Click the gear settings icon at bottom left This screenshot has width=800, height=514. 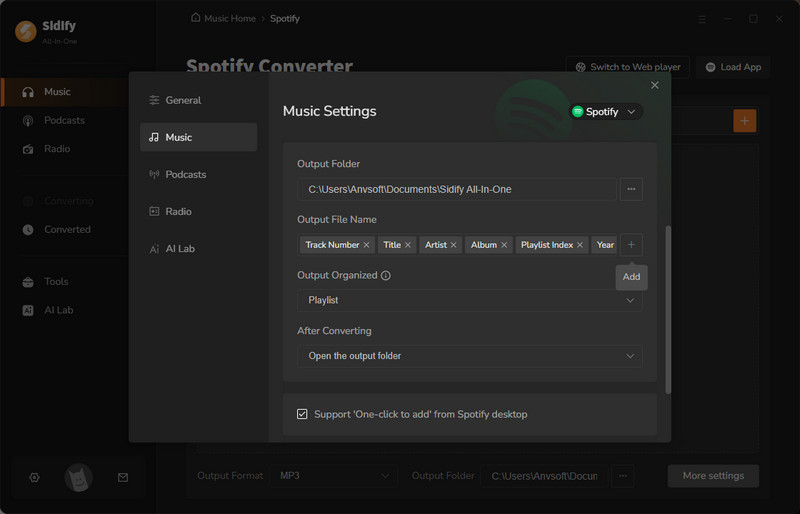click(x=34, y=478)
